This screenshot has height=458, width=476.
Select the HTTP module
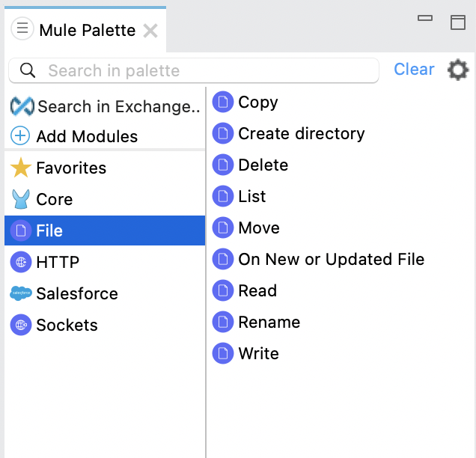point(105,262)
